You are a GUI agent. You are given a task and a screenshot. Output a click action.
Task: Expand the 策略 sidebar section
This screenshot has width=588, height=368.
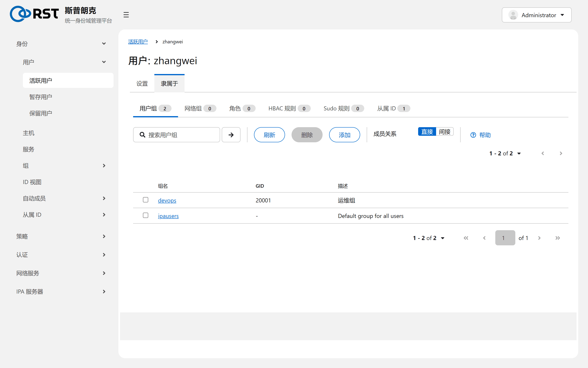[x=61, y=236]
